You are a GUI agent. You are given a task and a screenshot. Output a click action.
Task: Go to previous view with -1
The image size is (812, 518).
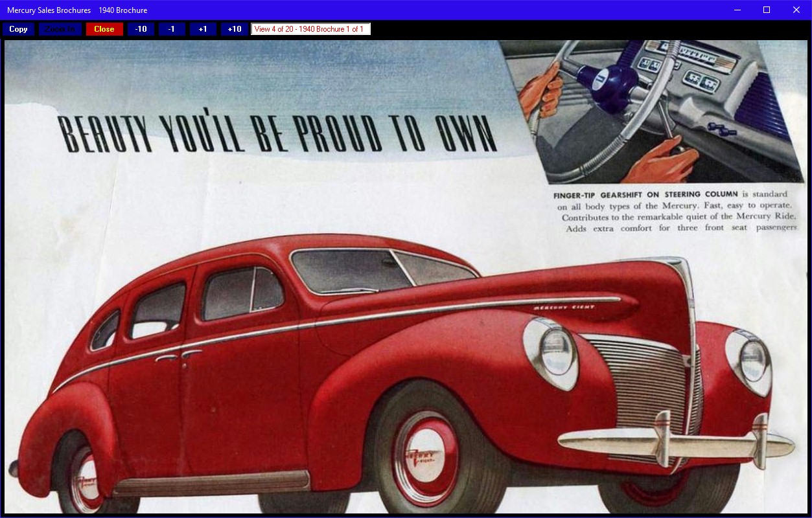click(x=172, y=29)
